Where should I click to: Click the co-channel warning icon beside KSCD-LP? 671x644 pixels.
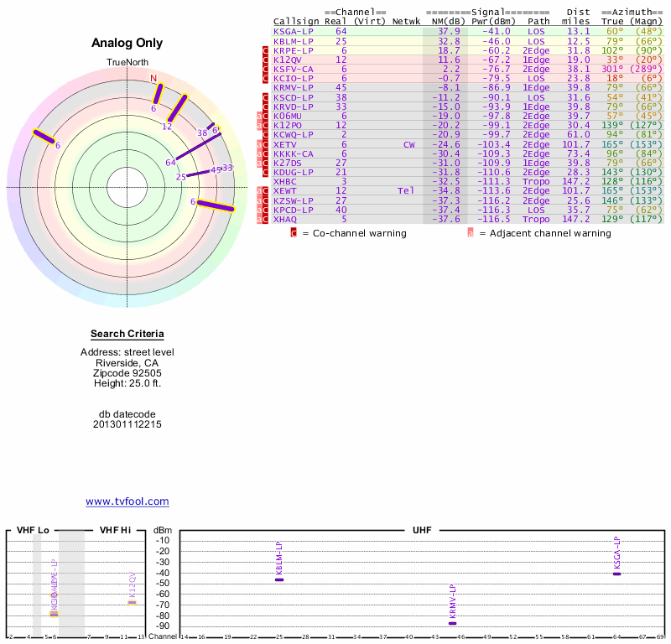click(x=266, y=97)
